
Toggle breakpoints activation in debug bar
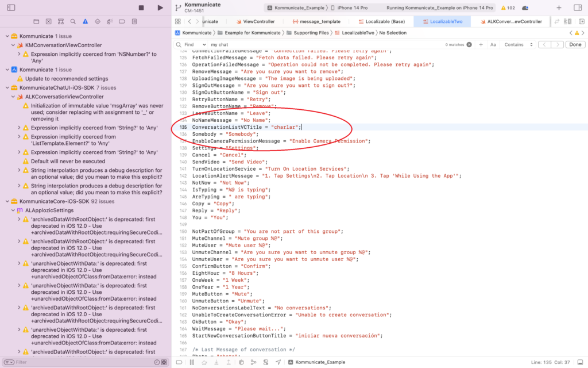click(179, 362)
